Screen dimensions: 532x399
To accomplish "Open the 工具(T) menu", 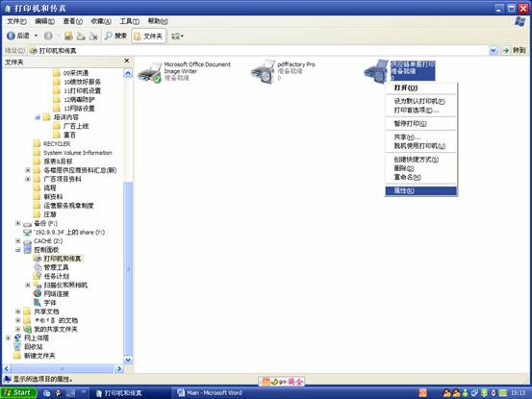I will tap(129, 21).
